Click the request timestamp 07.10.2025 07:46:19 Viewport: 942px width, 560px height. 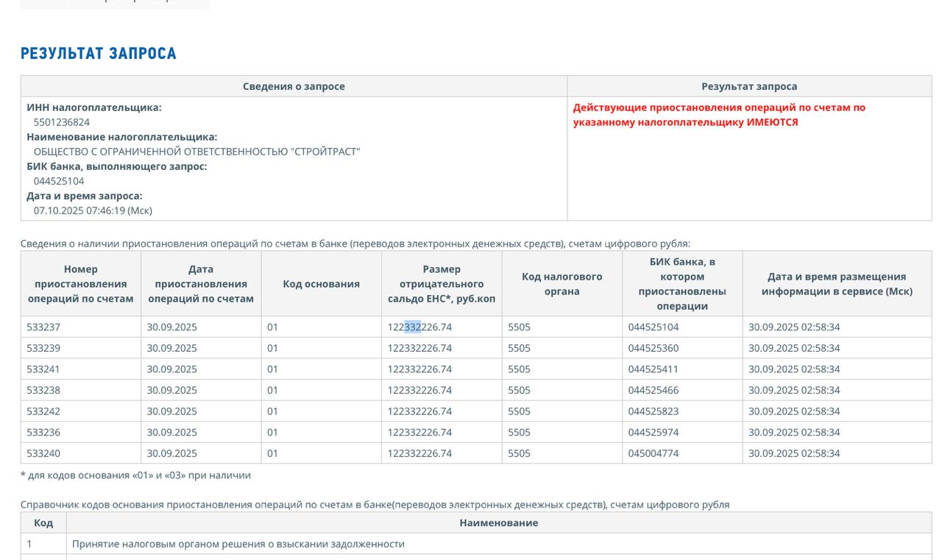point(93,210)
